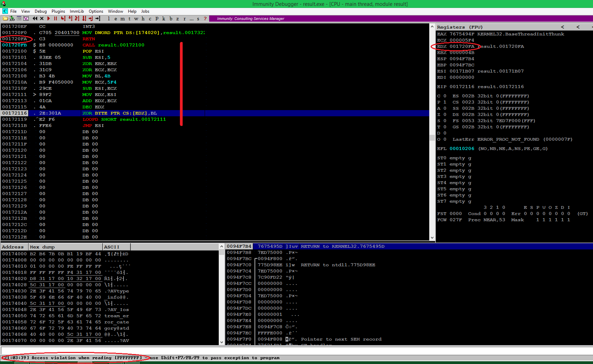Click the Hex dump column header
The width and height of the screenshot is (593, 364).
click(x=65, y=247)
